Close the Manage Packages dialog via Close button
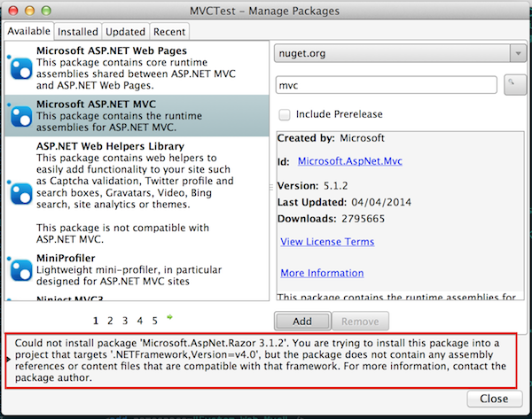Viewport: 532px width, 419px height. pyautogui.click(x=494, y=399)
